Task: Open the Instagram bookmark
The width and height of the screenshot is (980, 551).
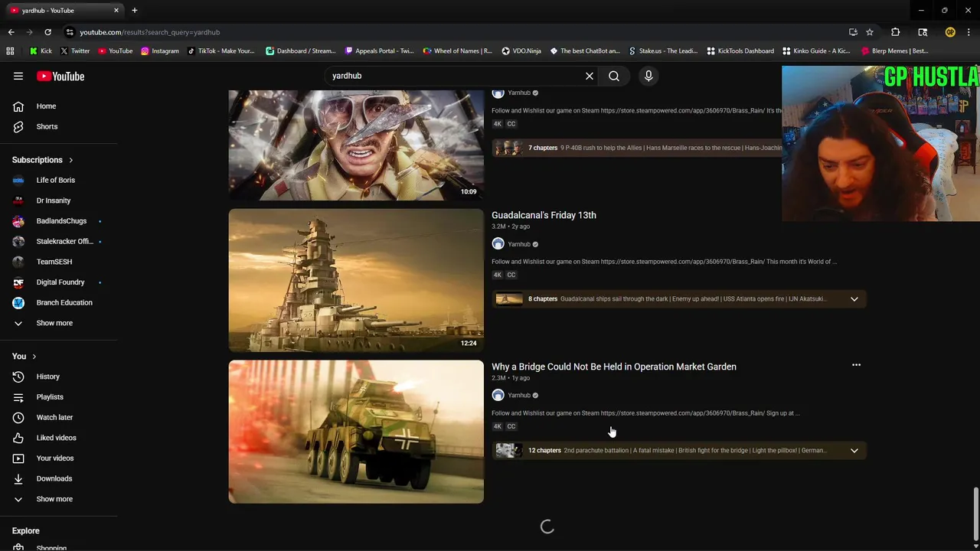Action: 159,51
